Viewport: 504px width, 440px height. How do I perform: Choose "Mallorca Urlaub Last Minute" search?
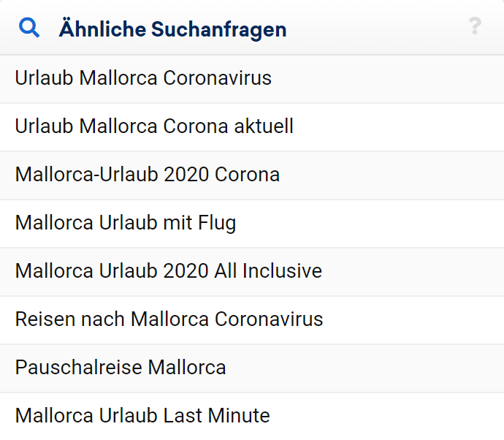click(x=142, y=416)
